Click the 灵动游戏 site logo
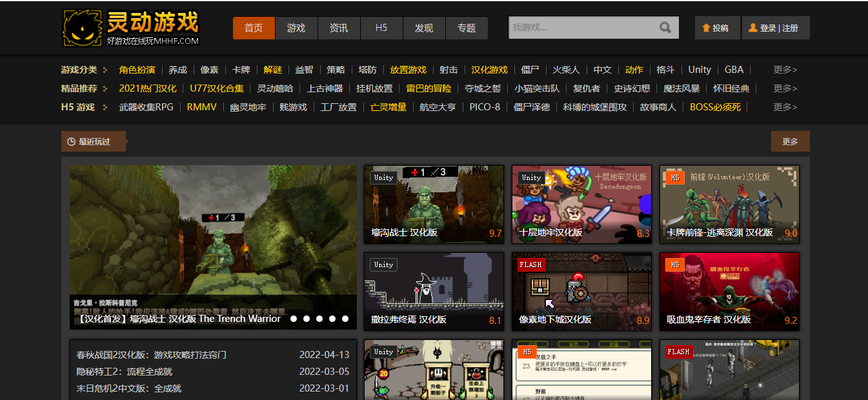Screen dimensions: 868x400 (131, 28)
